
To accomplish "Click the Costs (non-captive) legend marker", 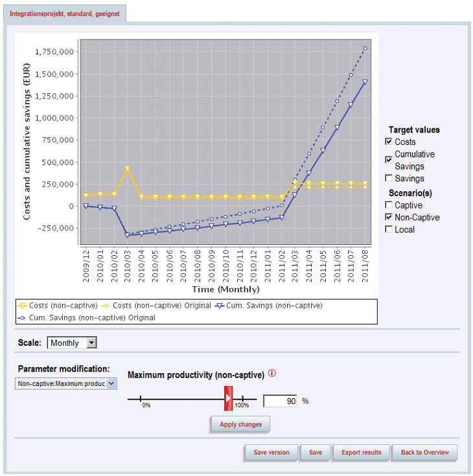I will tap(23, 305).
